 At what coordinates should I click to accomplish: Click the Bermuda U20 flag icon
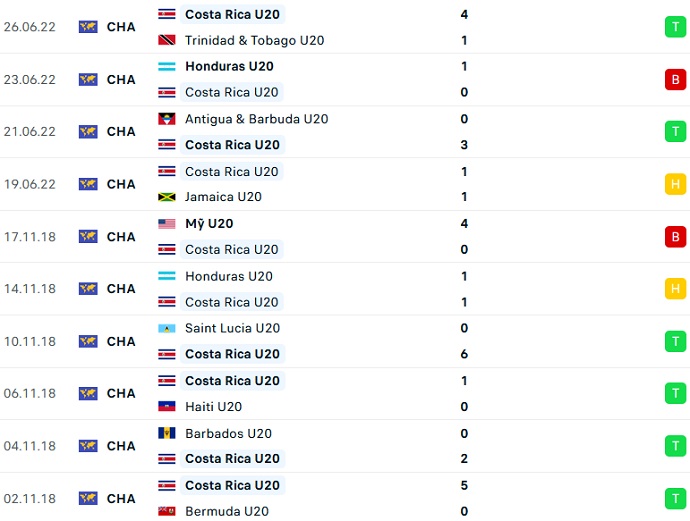tap(167, 512)
